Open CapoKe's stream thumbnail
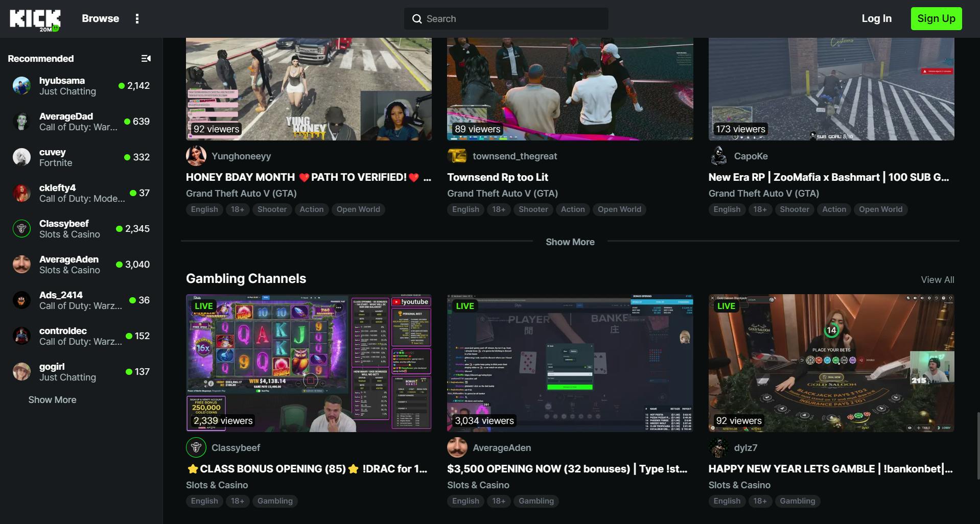Screen dimensions: 980x524 (x=831, y=89)
